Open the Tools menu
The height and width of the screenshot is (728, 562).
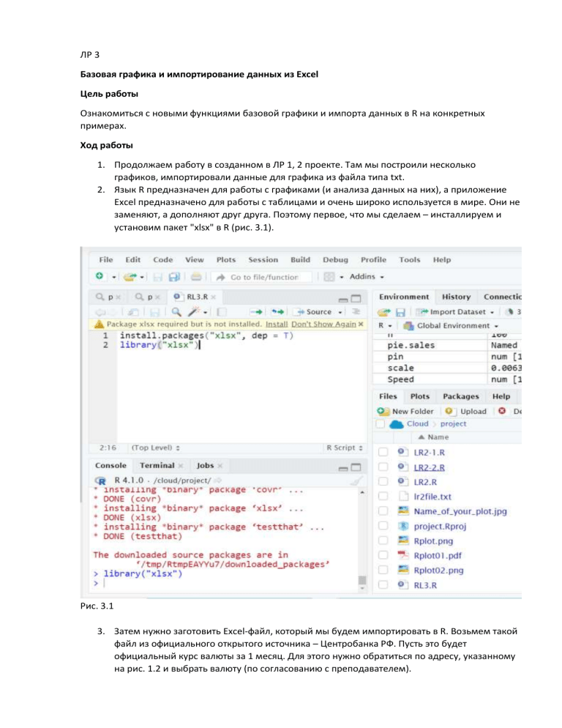(x=409, y=260)
